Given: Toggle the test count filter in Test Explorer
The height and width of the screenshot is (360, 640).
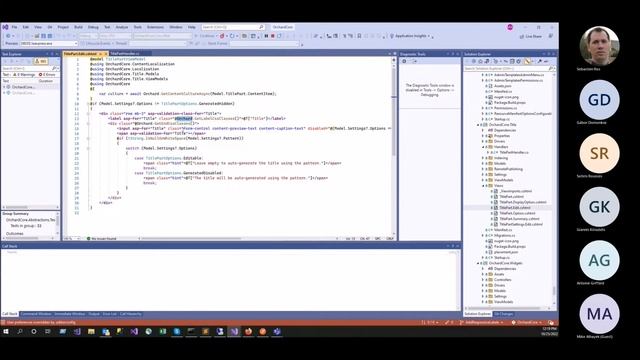Looking at the screenshot, I should click(x=41, y=61).
